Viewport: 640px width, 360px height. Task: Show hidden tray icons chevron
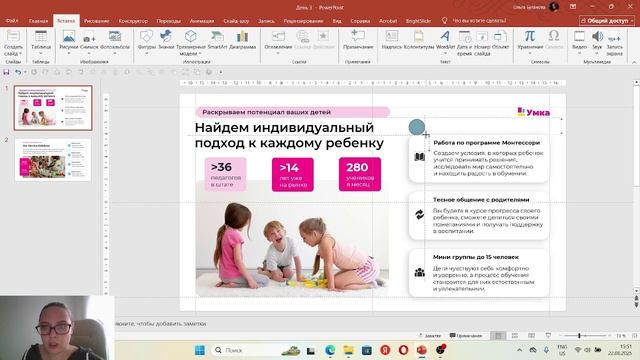(x=519, y=350)
